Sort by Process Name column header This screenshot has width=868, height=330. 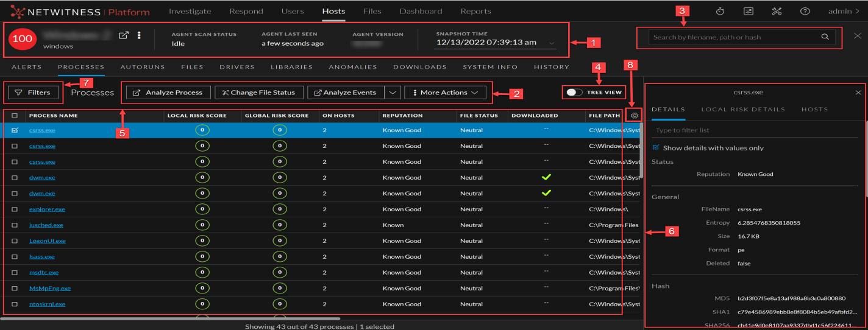[x=53, y=115]
